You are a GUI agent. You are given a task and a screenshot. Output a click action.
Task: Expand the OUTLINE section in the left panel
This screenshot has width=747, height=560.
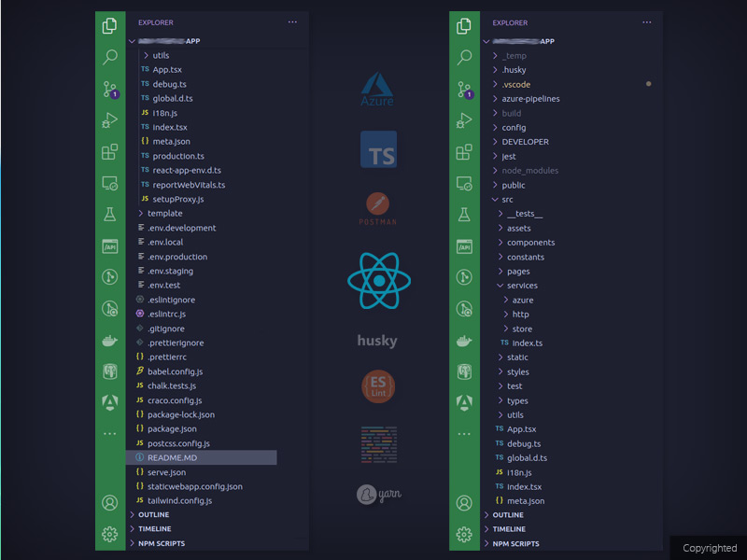click(154, 514)
